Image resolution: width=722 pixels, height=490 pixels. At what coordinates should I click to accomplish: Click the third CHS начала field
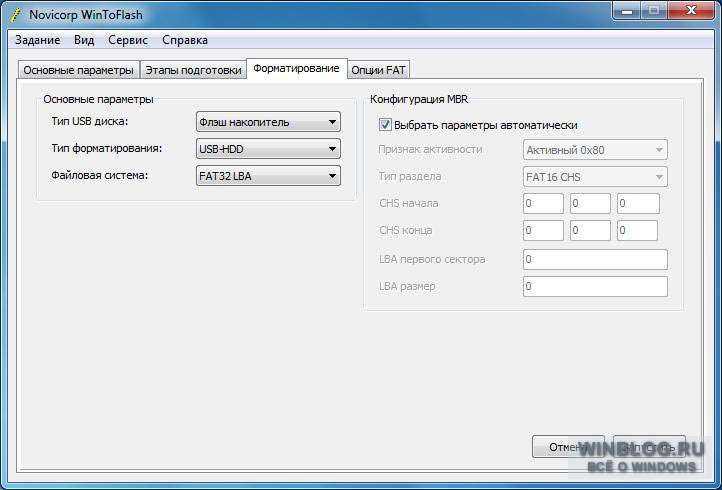638,204
